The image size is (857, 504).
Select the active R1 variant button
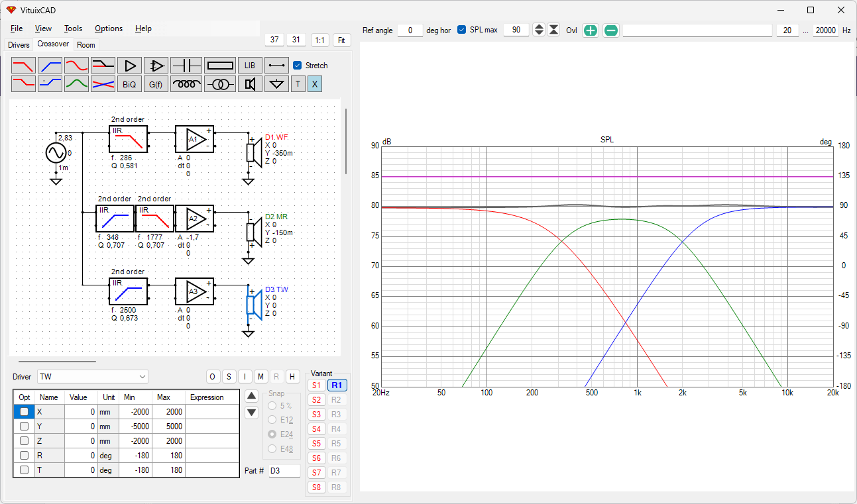[x=337, y=385]
